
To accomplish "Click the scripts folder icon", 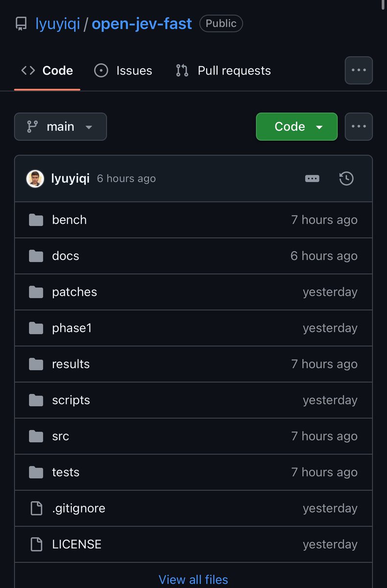I will (x=36, y=400).
